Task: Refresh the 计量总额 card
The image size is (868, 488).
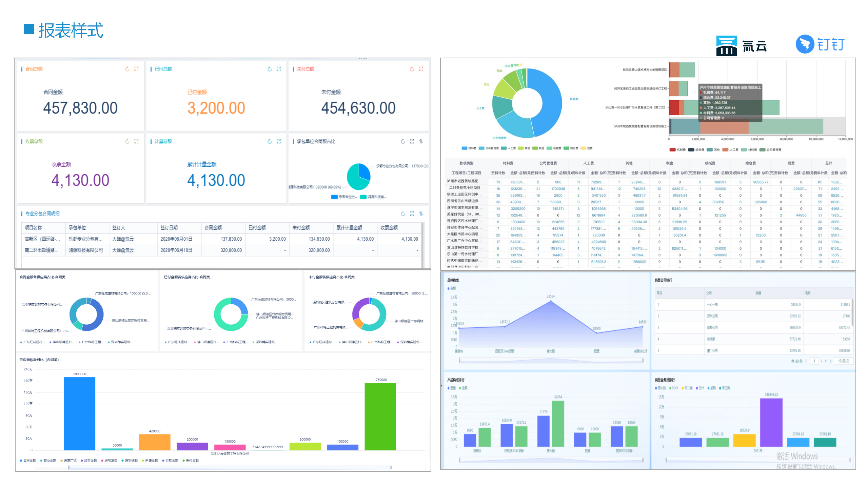Action: click(x=270, y=141)
